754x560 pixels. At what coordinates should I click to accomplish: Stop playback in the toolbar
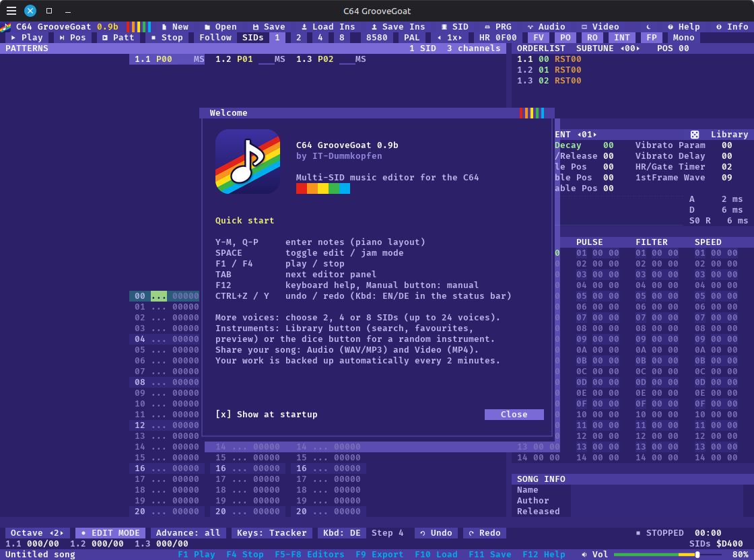pyautogui.click(x=167, y=38)
